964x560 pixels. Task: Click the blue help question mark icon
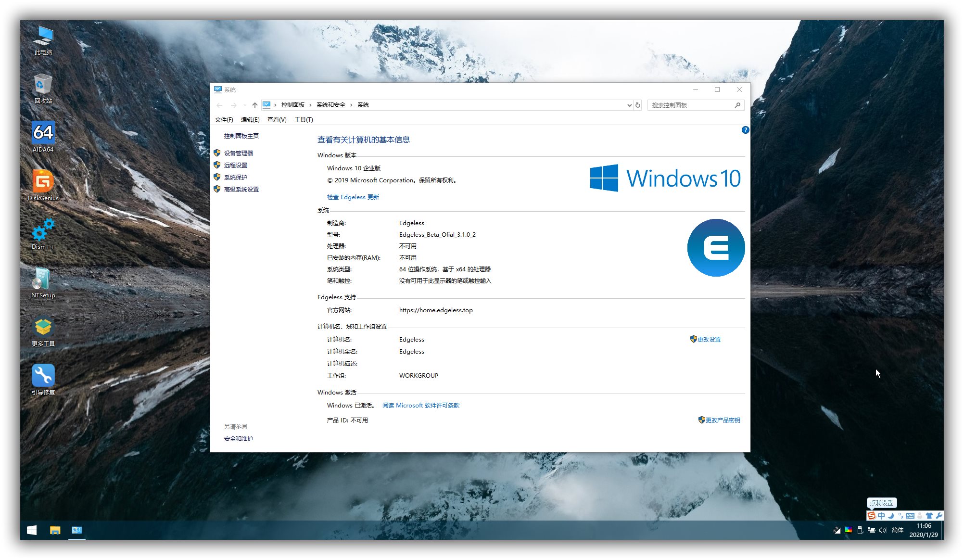click(x=745, y=130)
